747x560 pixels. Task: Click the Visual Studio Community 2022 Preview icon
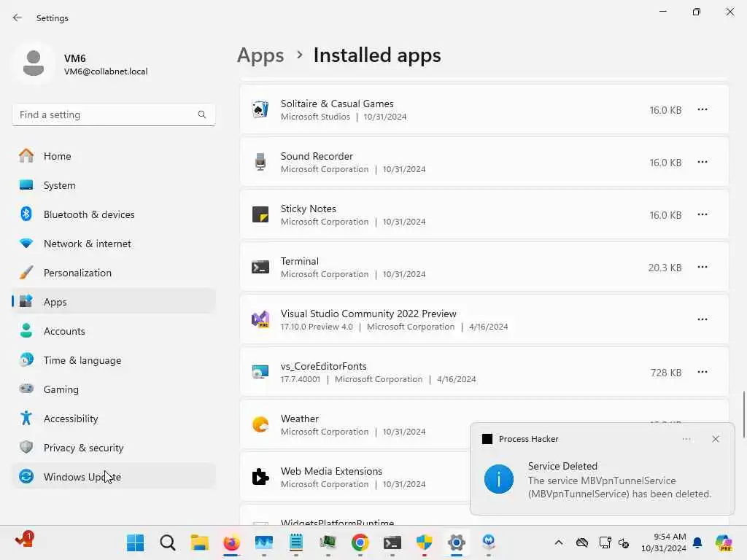click(260, 319)
